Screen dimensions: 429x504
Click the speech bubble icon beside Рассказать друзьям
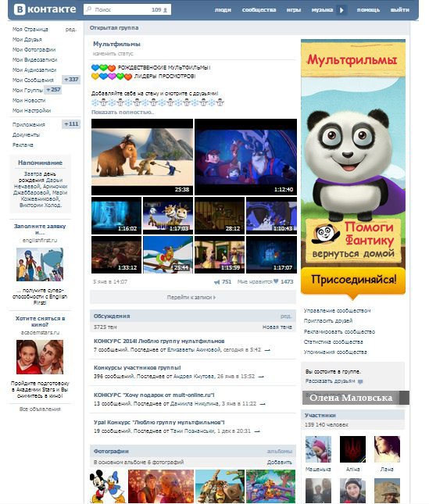tap(360, 381)
